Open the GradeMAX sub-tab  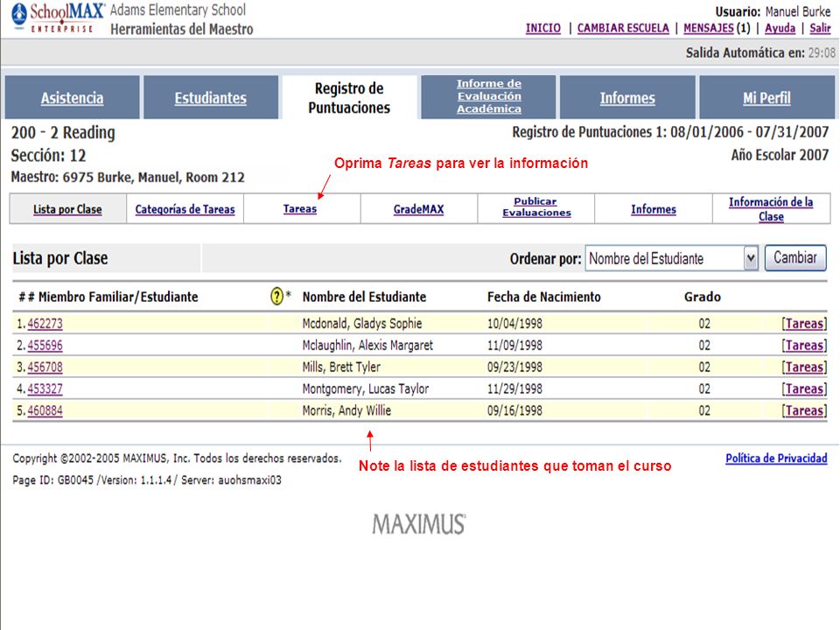pyautogui.click(x=418, y=209)
